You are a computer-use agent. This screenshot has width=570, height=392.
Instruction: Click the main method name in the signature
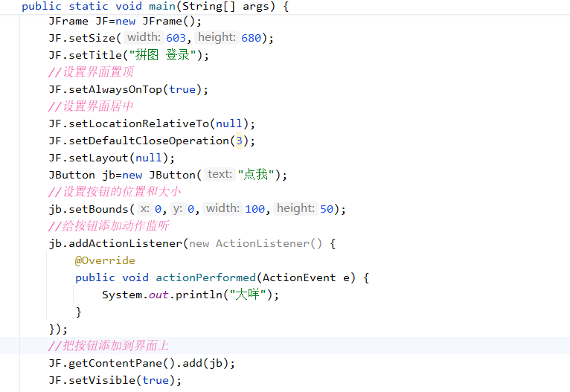[x=162, y=6]
